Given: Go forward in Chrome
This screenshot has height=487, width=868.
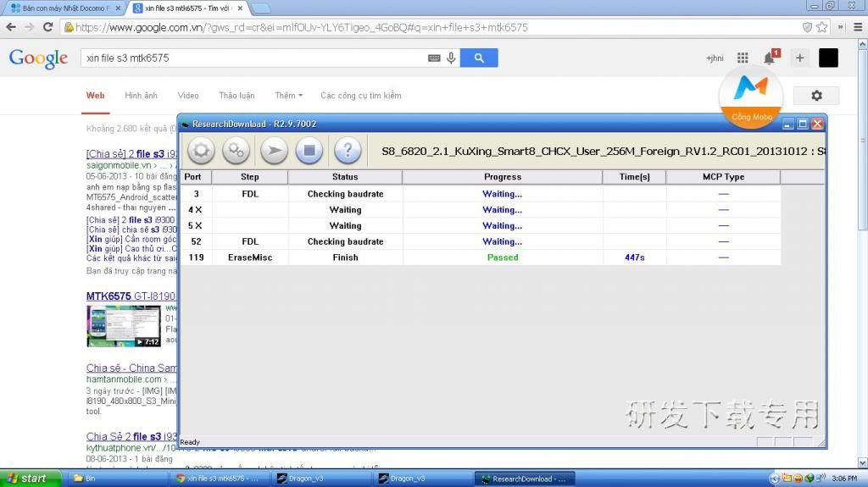Looking at the screenshot, I should click(30, 27).
